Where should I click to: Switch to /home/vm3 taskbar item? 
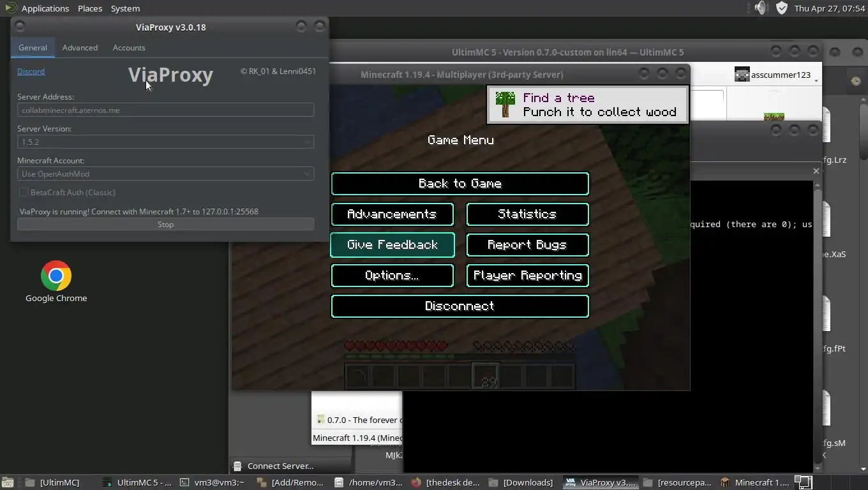tap(369, 482)
